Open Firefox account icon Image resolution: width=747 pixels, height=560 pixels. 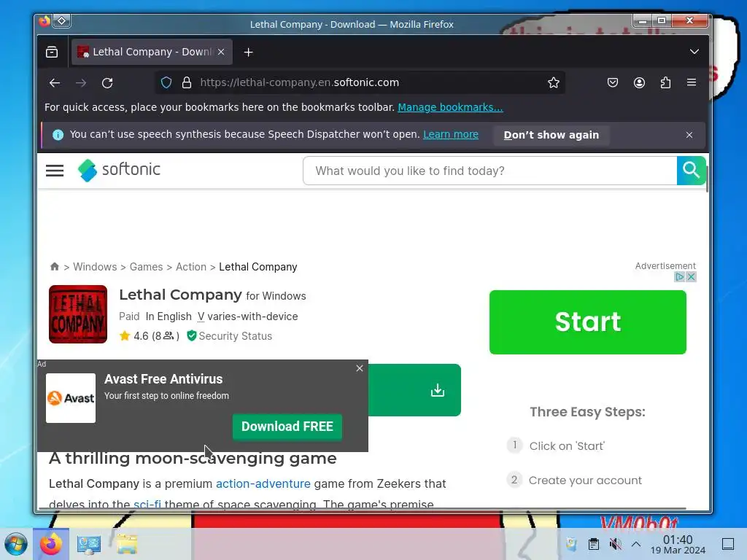[639, 82]
